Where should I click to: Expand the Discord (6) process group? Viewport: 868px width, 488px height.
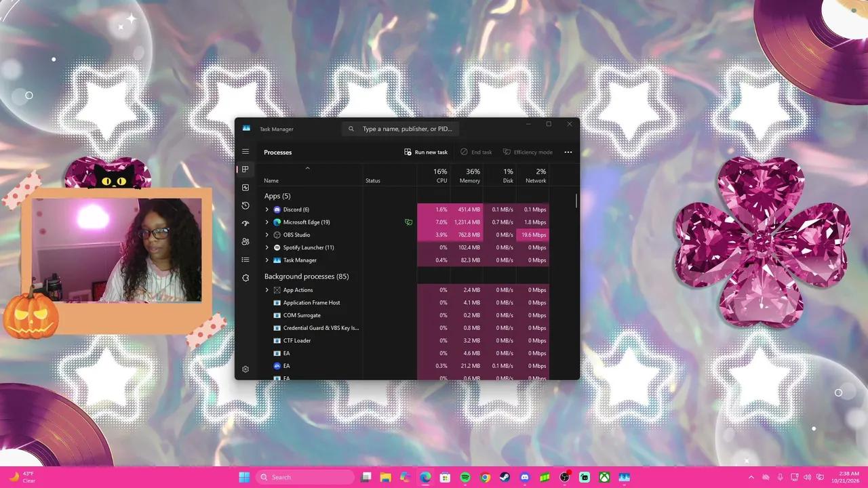tap(267, 209)
